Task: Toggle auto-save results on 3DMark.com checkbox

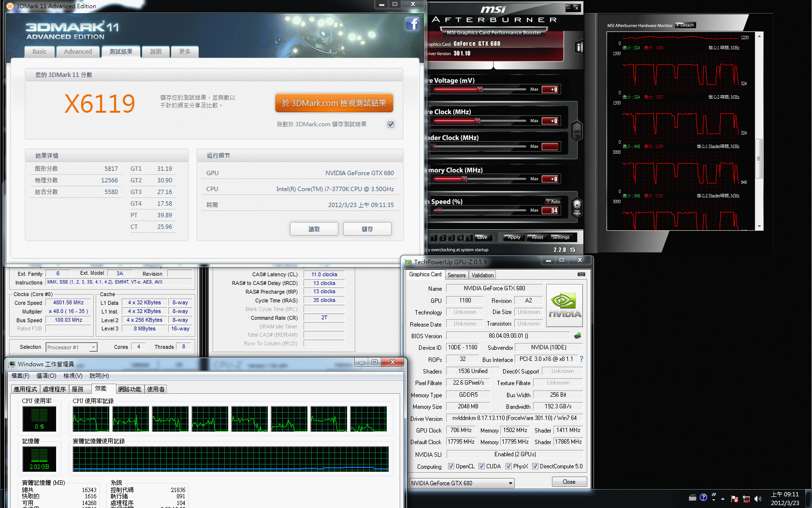Action: tap(391, 124)
